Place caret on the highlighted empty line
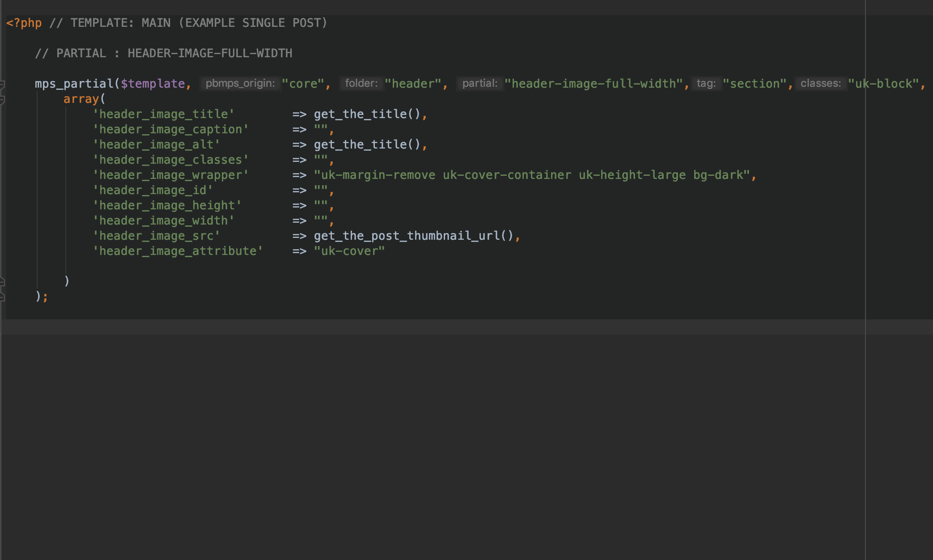Image resolution: width=933 pixels, height=560 pixels. coord(466,327)
